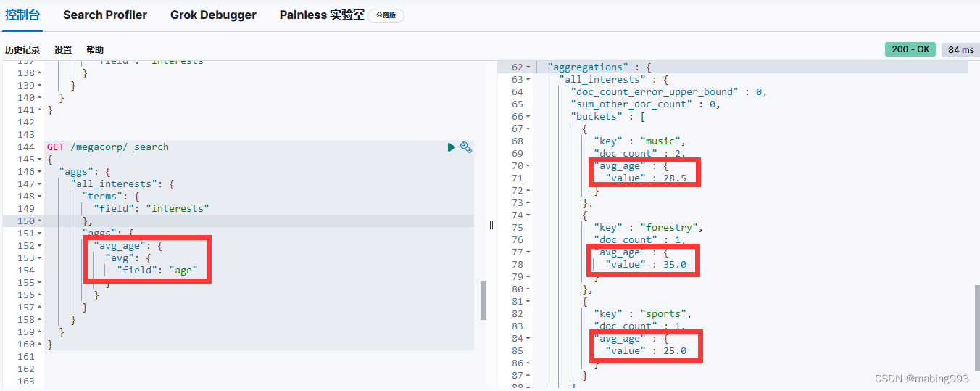Click "key" : "sports" in response
Screen dimensions: 980x391
click(x=642, y=314)
